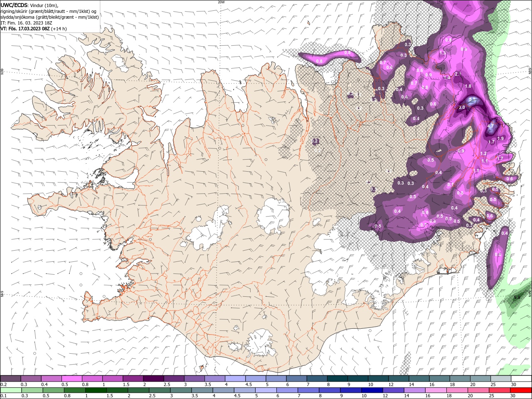Click the 1.9 snowfall value on the map
The width and height of the screenshot is (532, 399).
[500, 138]
